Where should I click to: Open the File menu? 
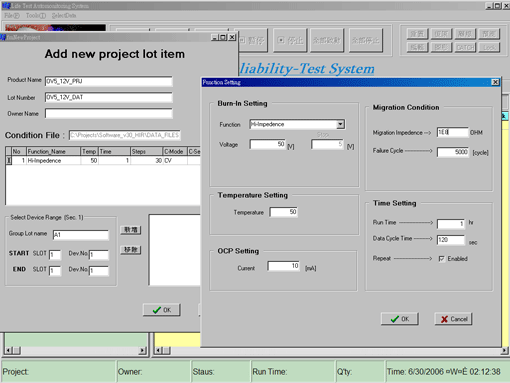coord(12,16)
